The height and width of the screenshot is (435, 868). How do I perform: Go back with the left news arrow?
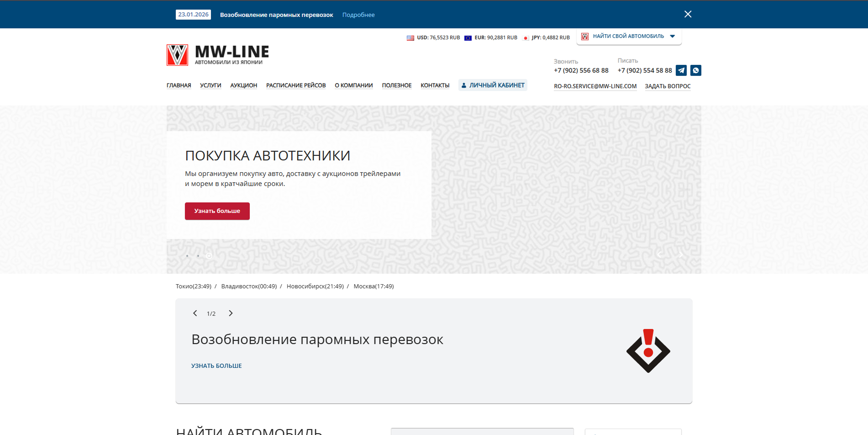[x=195, y=313]
